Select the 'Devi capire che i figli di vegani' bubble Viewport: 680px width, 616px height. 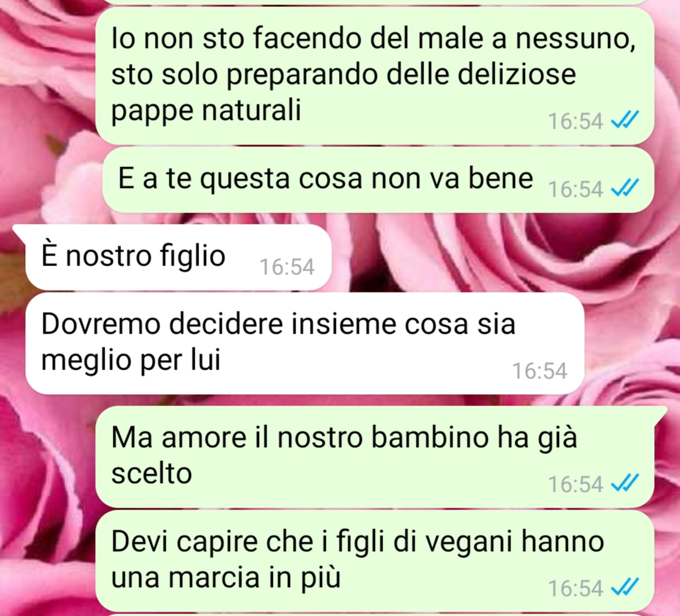pyautogui.click(x=375, y=561)
